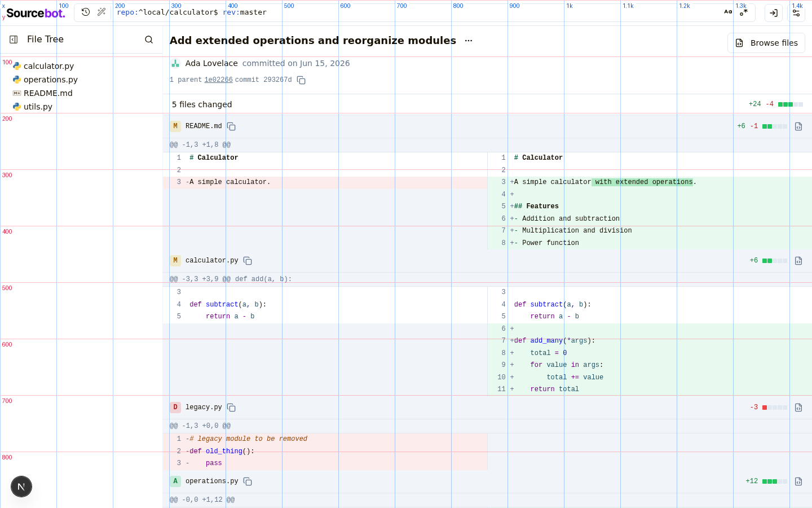The height and width of the screenshot is (508, 812).
Task: Open parent commit 1e02266 link
Action: 218,80
